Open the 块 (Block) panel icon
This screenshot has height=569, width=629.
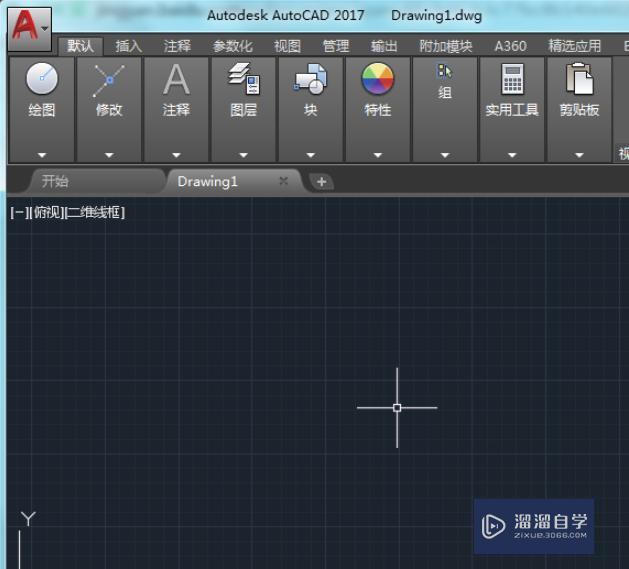(310, 79)
